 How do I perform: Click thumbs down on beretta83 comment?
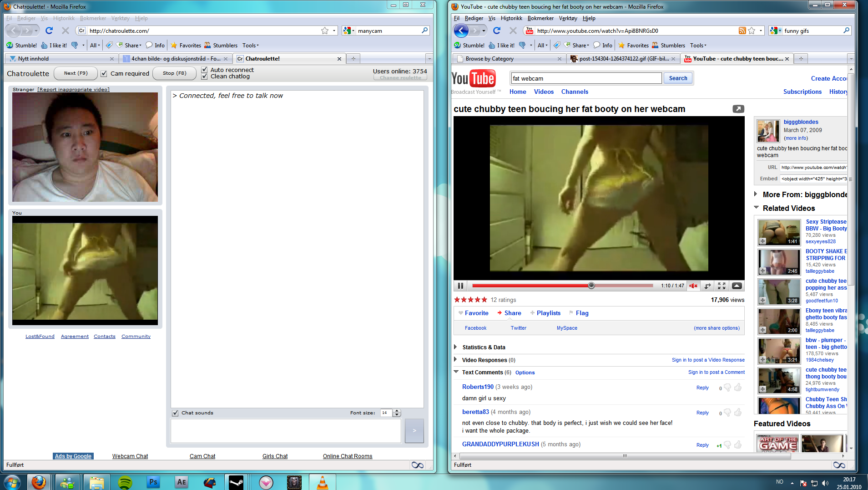(x=727, y=413)
